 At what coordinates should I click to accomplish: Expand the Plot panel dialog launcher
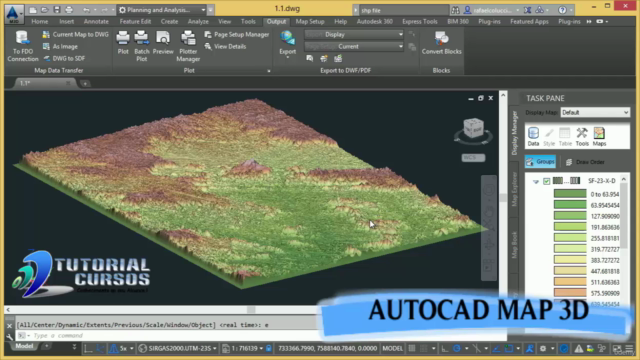[x=269, y=71]
